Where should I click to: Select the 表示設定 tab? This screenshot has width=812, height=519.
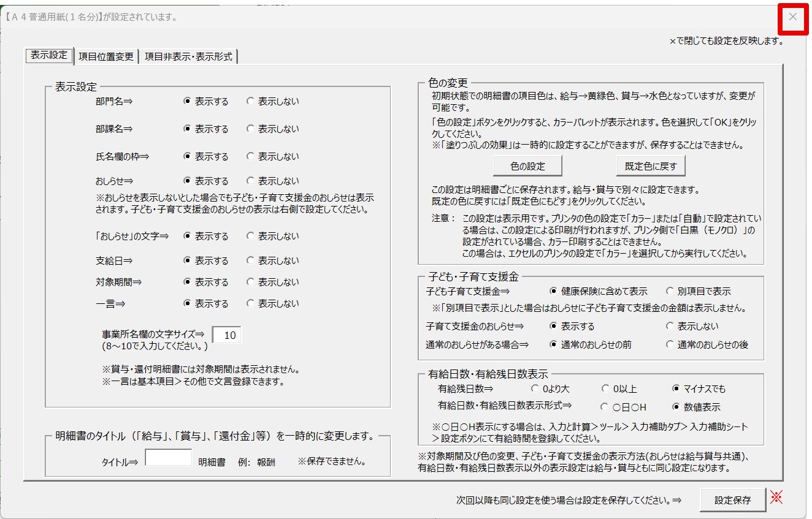tap(49, 55)
